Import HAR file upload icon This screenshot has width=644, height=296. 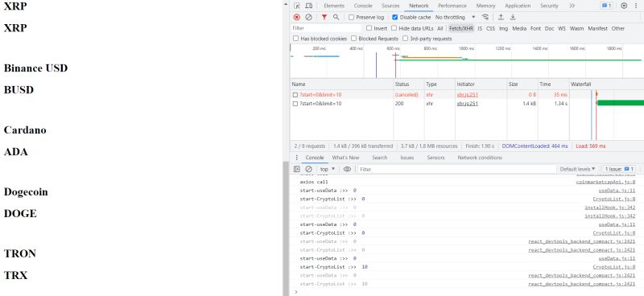click(x=501, y=17)
